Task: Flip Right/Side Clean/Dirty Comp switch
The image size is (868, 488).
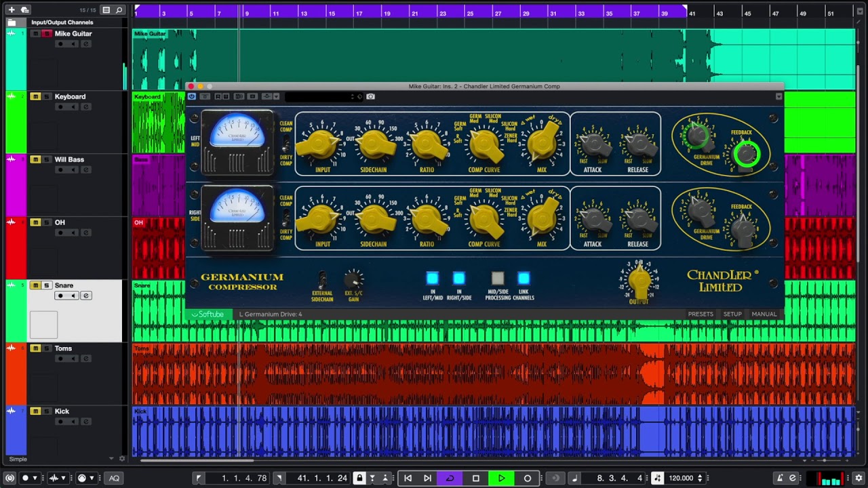Action: (286, 218)
